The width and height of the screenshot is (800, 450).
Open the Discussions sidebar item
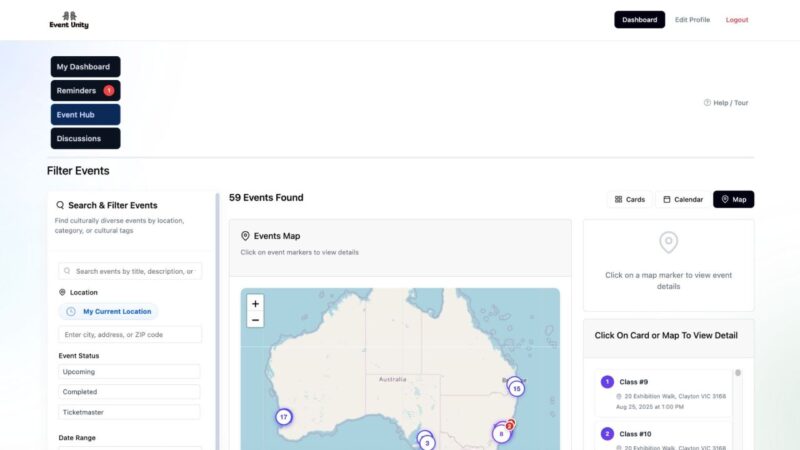coord(85,138)
